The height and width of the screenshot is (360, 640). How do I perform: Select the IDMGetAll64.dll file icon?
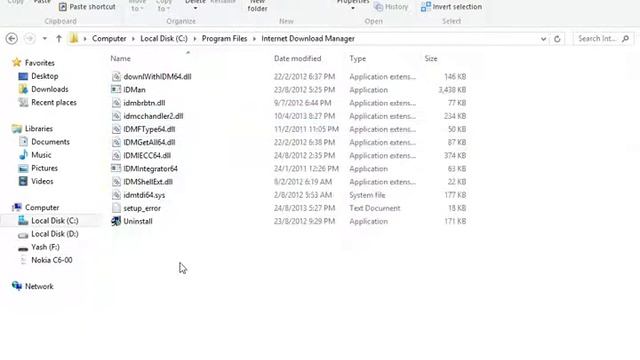tap(116, 142)
